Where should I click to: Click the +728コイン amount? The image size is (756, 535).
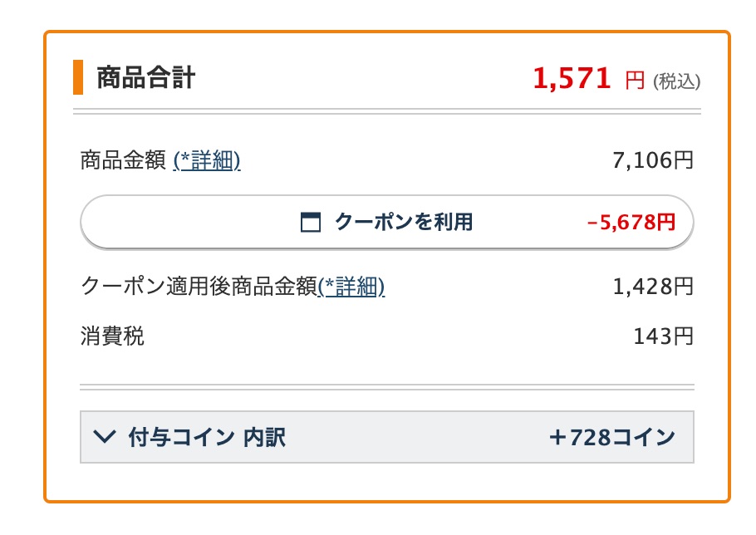pyautogui.click(x=611, y=437)
